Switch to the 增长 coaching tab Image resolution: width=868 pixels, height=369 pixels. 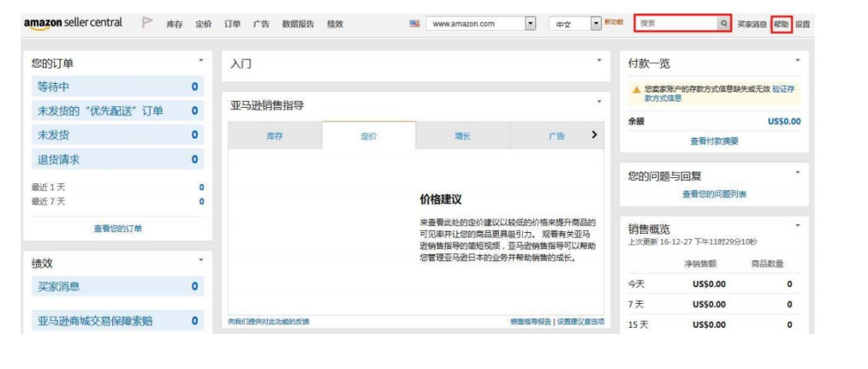463,136
